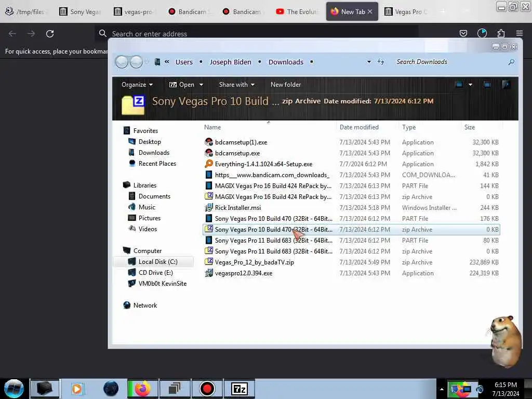Expand the breadcrumb arrow after Users

201,62
